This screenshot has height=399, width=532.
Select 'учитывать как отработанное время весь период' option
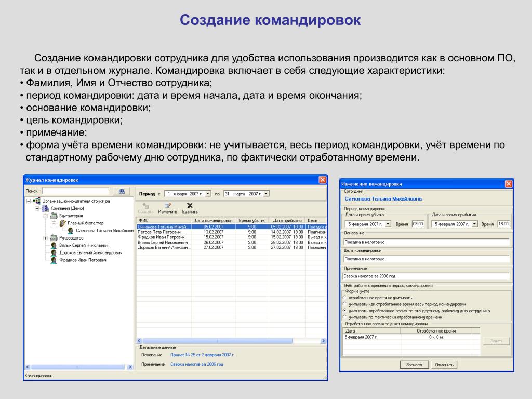(345, 304)
